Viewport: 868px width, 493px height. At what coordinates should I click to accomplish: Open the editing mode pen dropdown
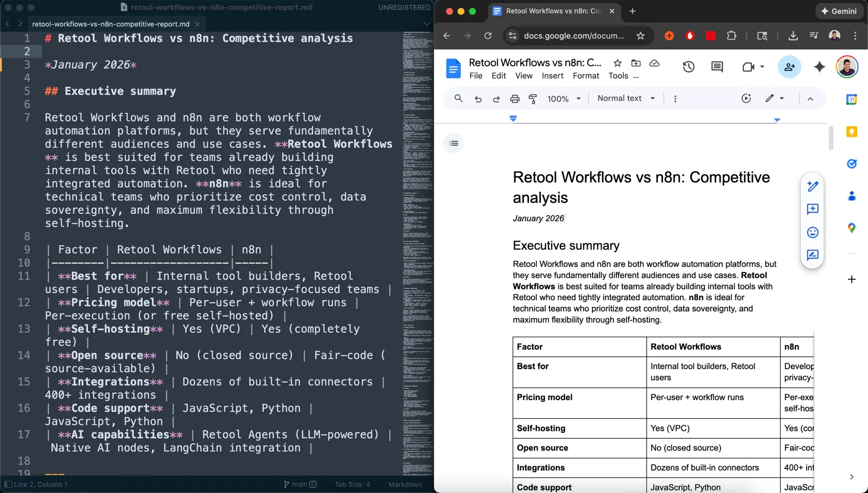[775, 98]
